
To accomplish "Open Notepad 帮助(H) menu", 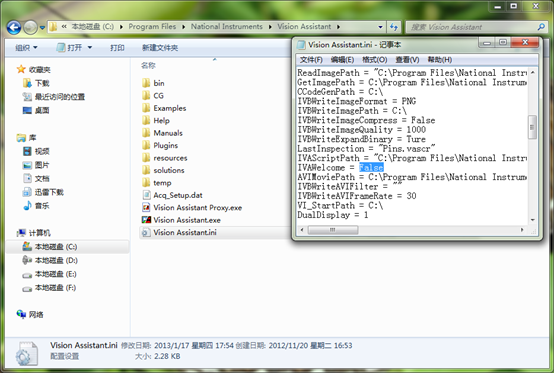I will click(440, 60).
